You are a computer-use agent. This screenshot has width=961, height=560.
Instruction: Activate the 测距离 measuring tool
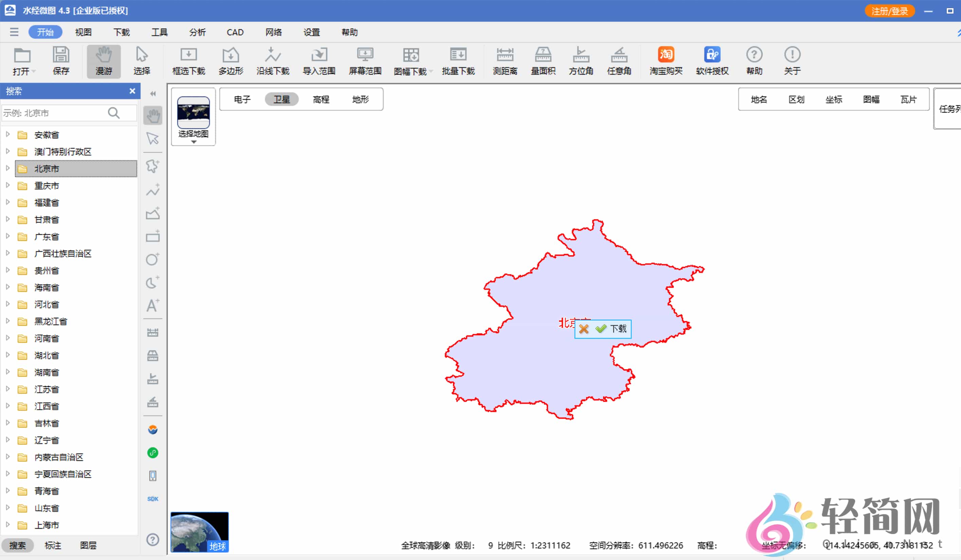pos(505,61)
